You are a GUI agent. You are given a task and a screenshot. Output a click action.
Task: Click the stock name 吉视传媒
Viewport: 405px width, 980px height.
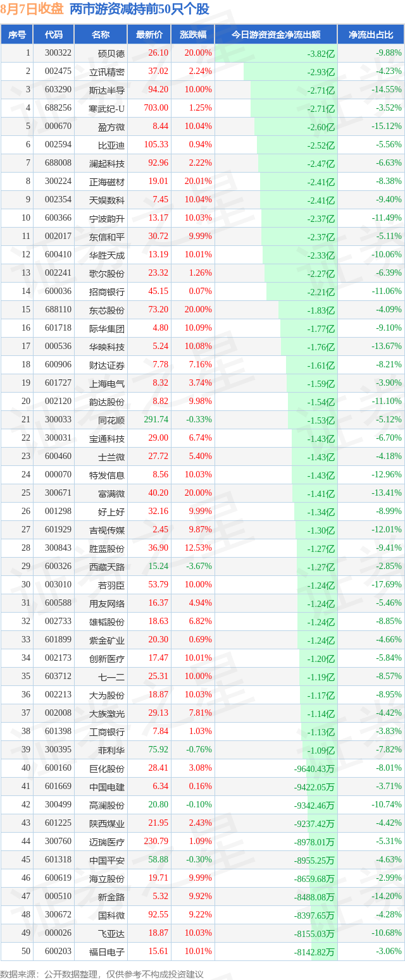[x=107, y=530]
